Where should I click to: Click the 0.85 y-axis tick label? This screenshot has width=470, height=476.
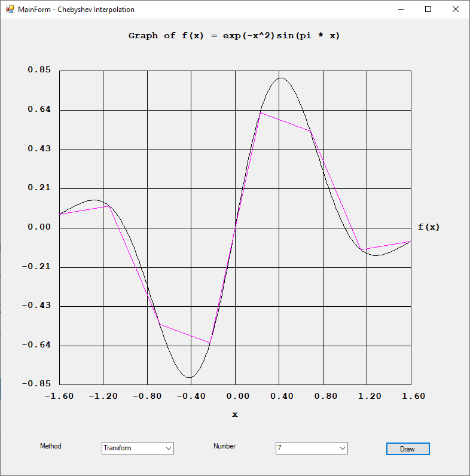(39, 70)
